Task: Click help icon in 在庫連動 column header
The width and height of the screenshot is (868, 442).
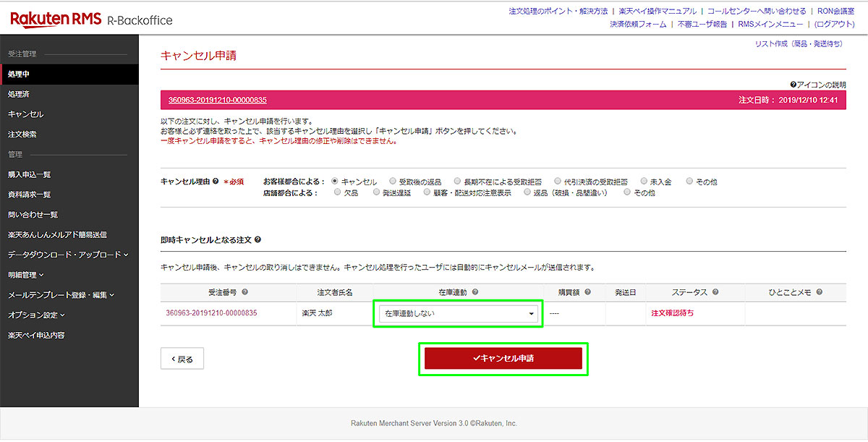Action: [475, 292]
